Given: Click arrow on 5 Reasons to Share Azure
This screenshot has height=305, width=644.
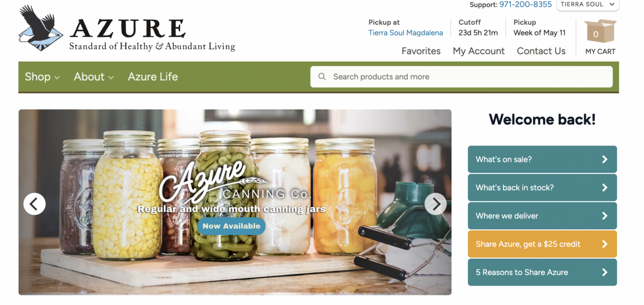Looking at the screenshot, I should coord(604,272).
